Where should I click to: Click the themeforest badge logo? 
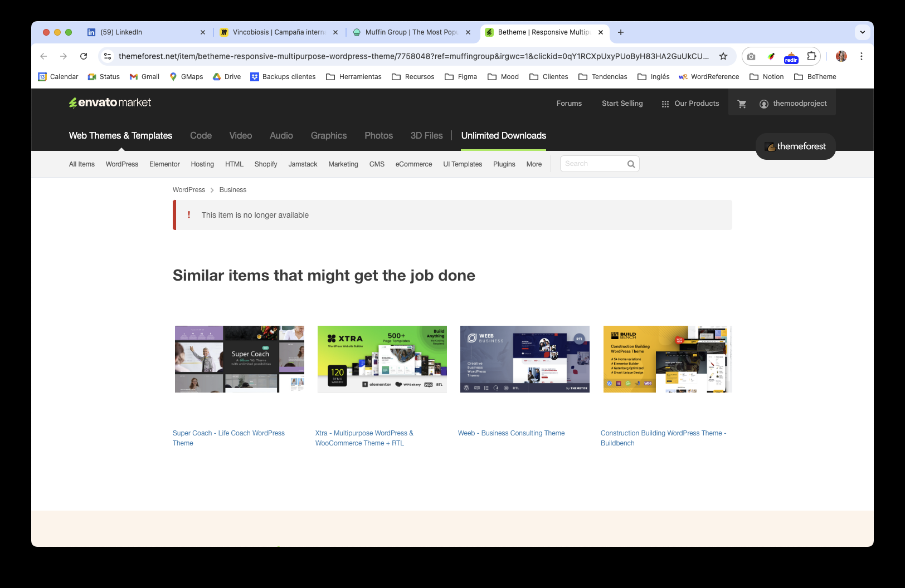click(x=796, y=146)
